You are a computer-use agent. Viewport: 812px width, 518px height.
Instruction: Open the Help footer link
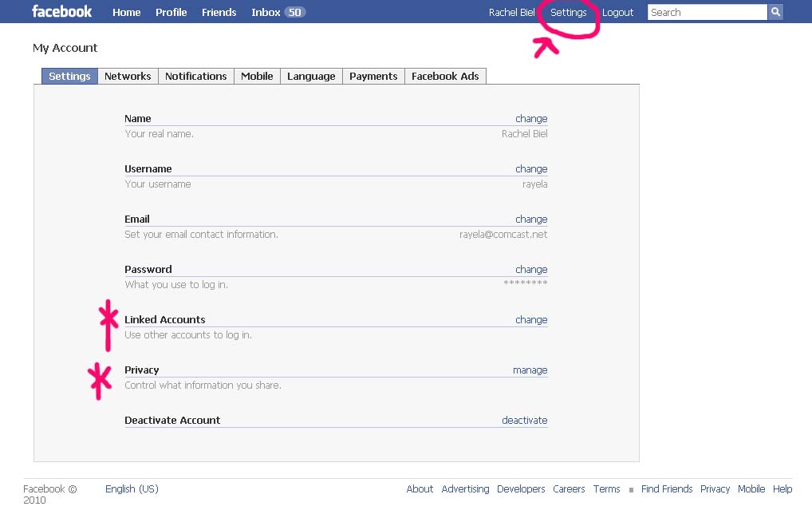click(x=782, y=489)
